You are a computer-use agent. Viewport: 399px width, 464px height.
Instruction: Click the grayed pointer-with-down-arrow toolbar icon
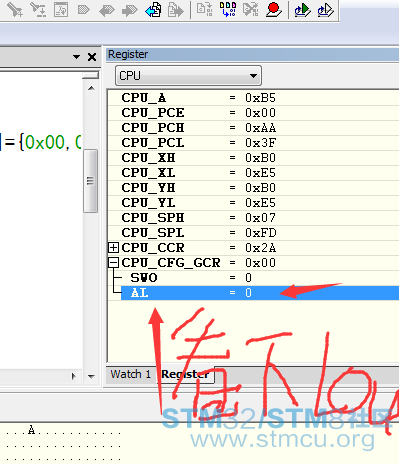click(x=38, y=9)
